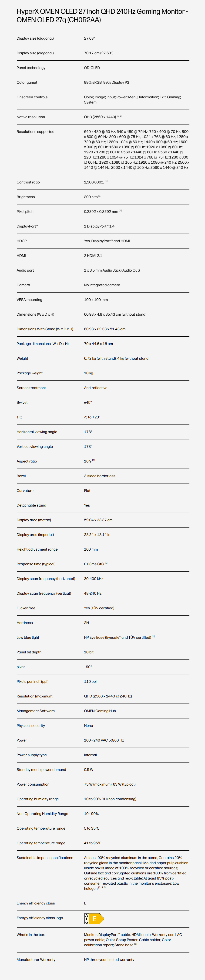Open footnote after Pixel pitch value
This screenshot has height=980, width=205.
120,210
